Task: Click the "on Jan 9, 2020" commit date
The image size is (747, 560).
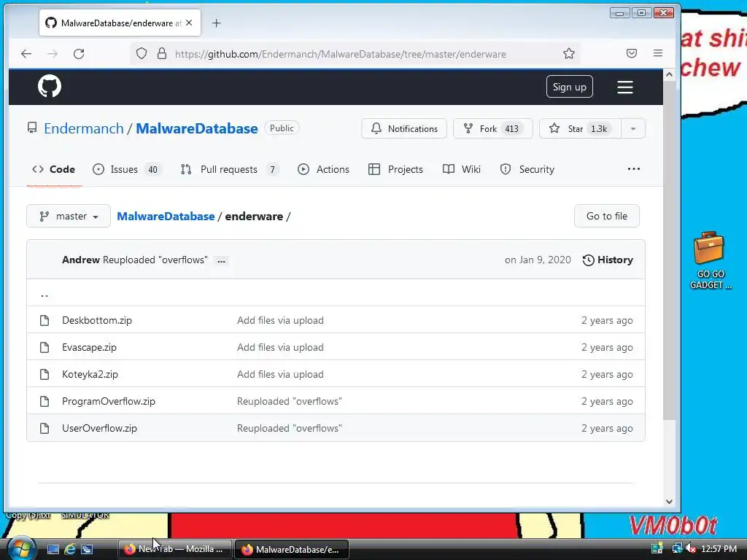Action: coord(538,260)
